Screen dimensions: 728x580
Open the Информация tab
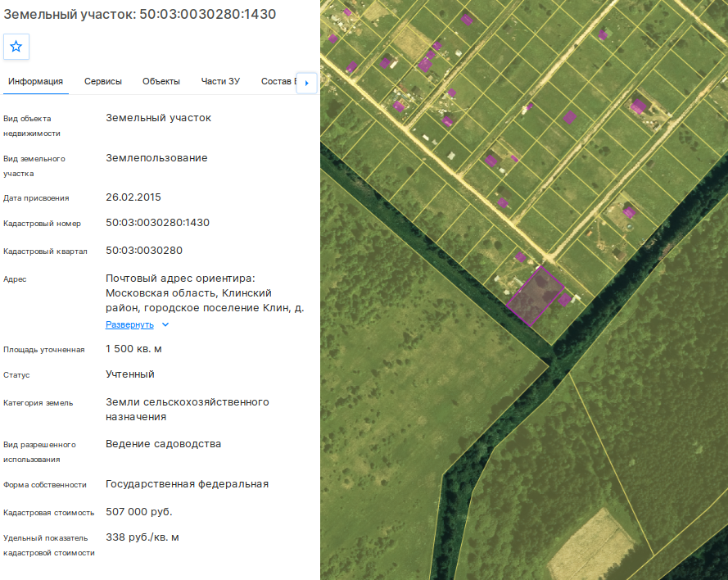click(36, 81)
